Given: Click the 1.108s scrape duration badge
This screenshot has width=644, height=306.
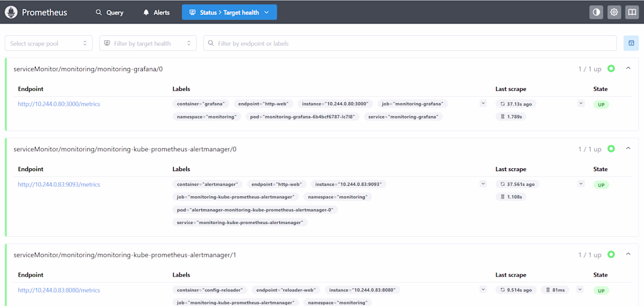Looking at the screenshot, I should click(x=511, y=197).
